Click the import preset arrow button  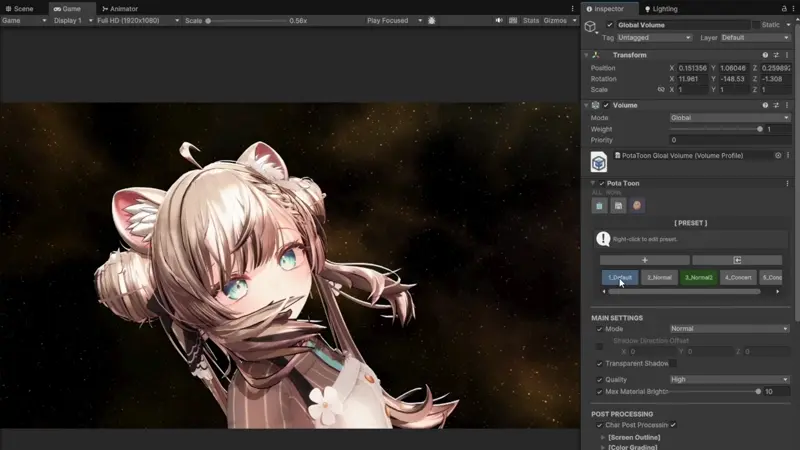coord(737,260)
